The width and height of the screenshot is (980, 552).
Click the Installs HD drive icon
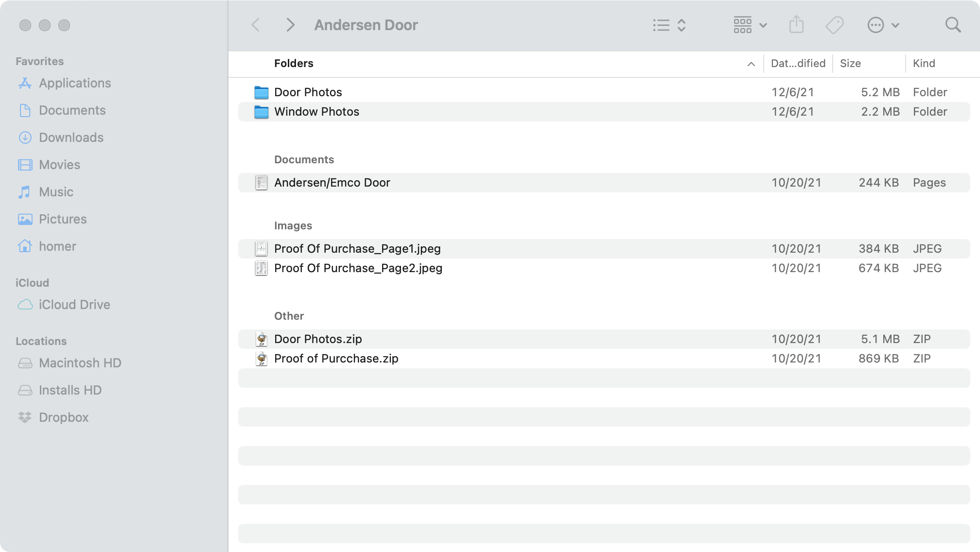click(x=25, y=390)
